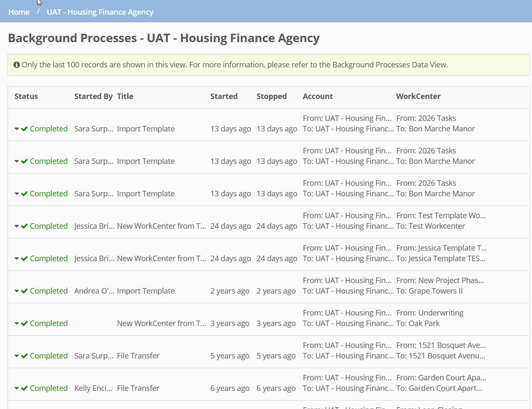Click the checkmark on Kelly's File Transfer row
The image size is (532, 409).
pyautogui.click(x=24, y=388)
